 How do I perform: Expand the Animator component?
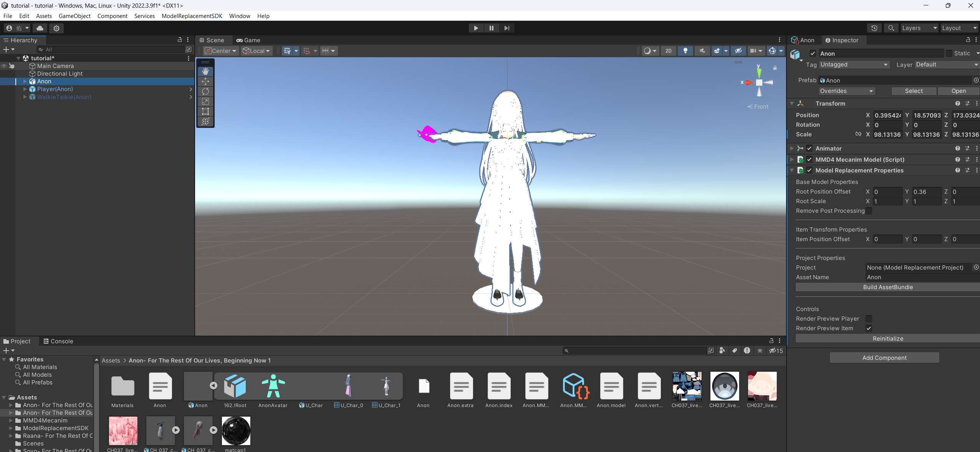tap(792, 148)
